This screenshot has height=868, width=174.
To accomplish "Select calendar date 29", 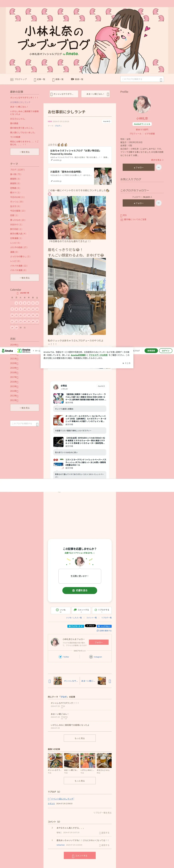I will tap(16, 328).
